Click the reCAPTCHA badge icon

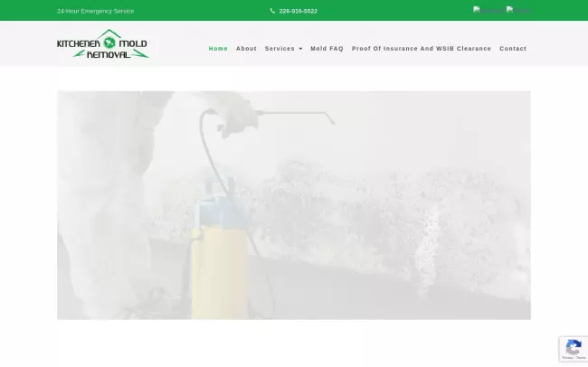(x=573, y=346)
